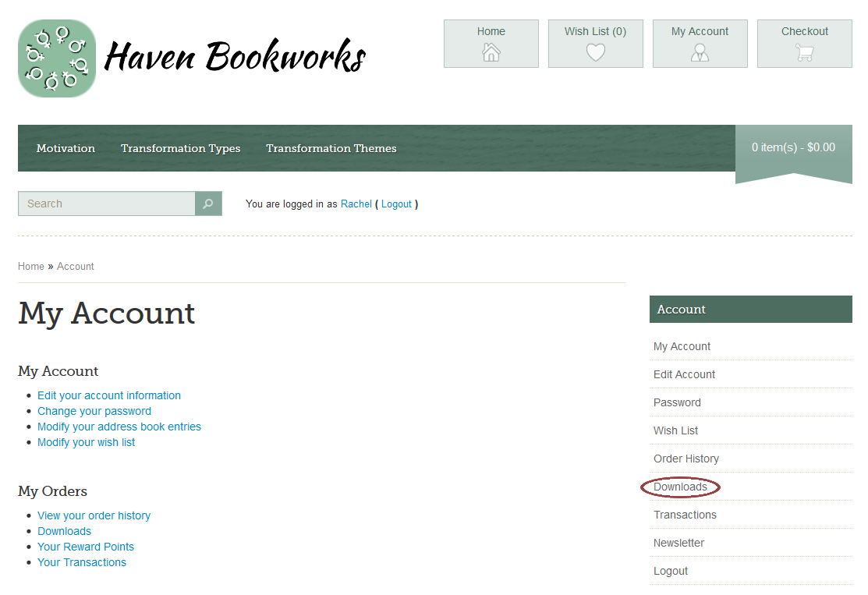
Task: Open Modify your address book entries
Action: pos(119,427)
